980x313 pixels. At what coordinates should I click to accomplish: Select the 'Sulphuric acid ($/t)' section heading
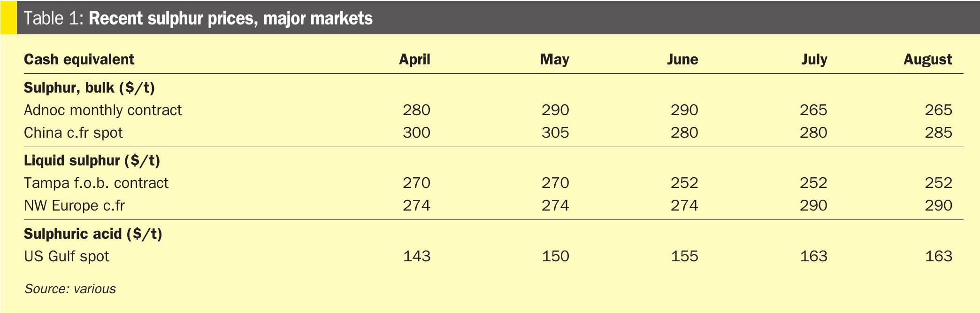click(x=93, y=234)
